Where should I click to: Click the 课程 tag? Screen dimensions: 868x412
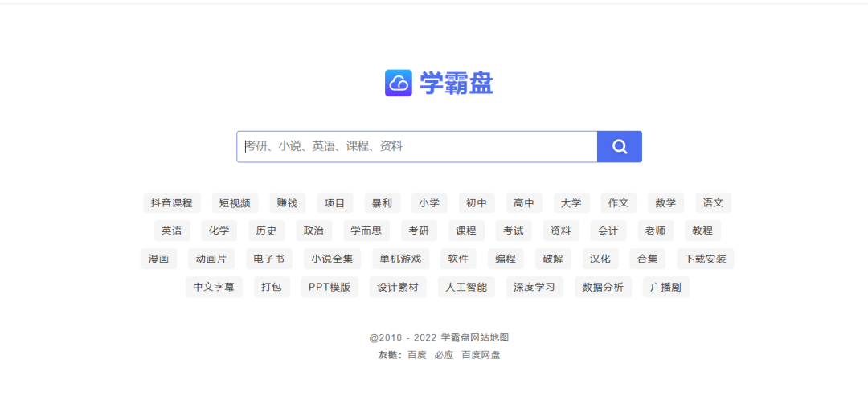466,230
